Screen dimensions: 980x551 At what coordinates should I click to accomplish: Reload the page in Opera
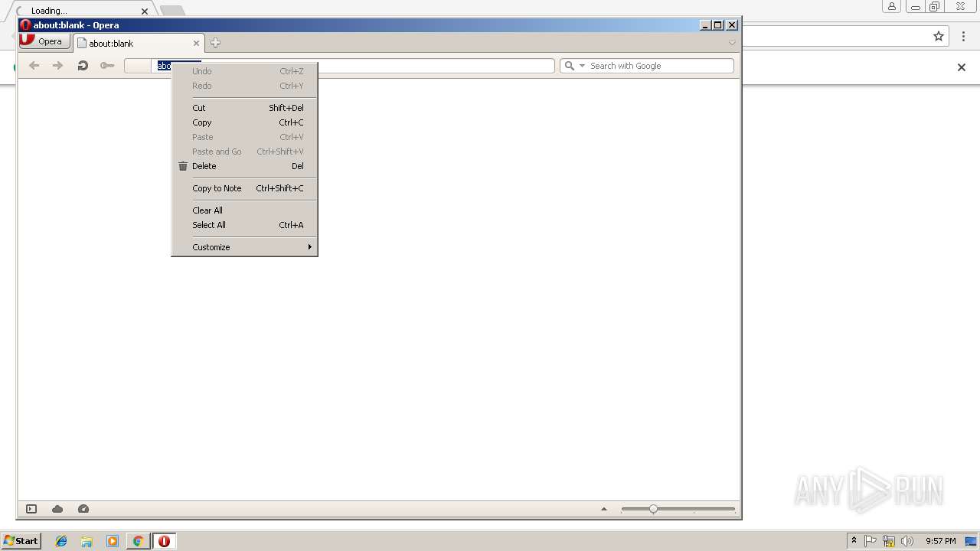(x=83, y=66)
